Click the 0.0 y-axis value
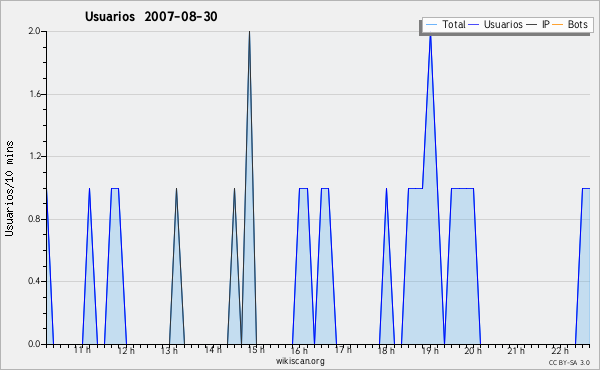The image size is (600, 370). [x=34, y=344]
